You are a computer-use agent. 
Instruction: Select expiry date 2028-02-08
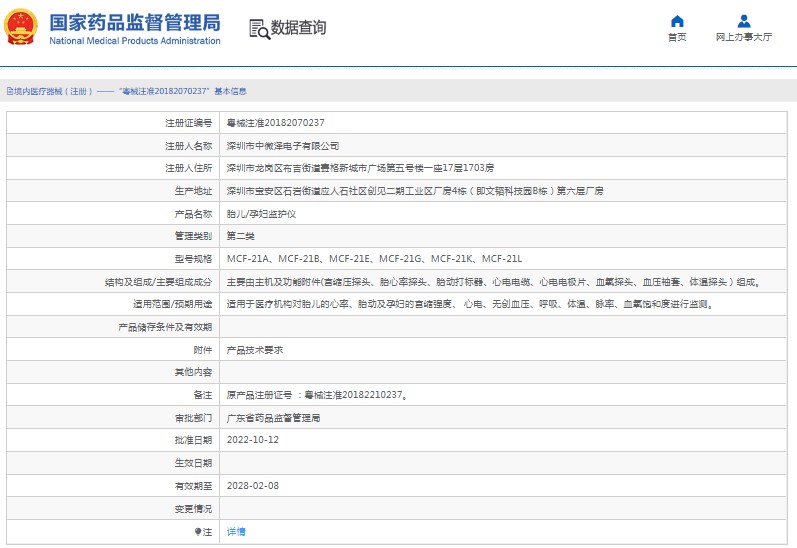pyautogui.click(x=253, y=486)
